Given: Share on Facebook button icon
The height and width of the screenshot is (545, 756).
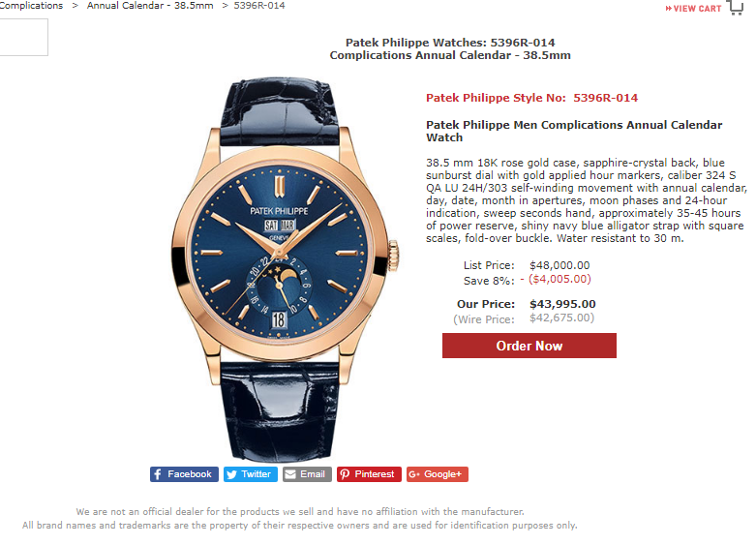Looking at the screenshot, I should click(157, 474).
